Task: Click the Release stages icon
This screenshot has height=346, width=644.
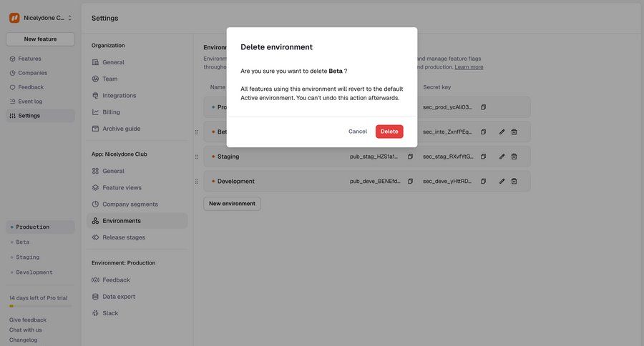Action: (x=95, y=237)
